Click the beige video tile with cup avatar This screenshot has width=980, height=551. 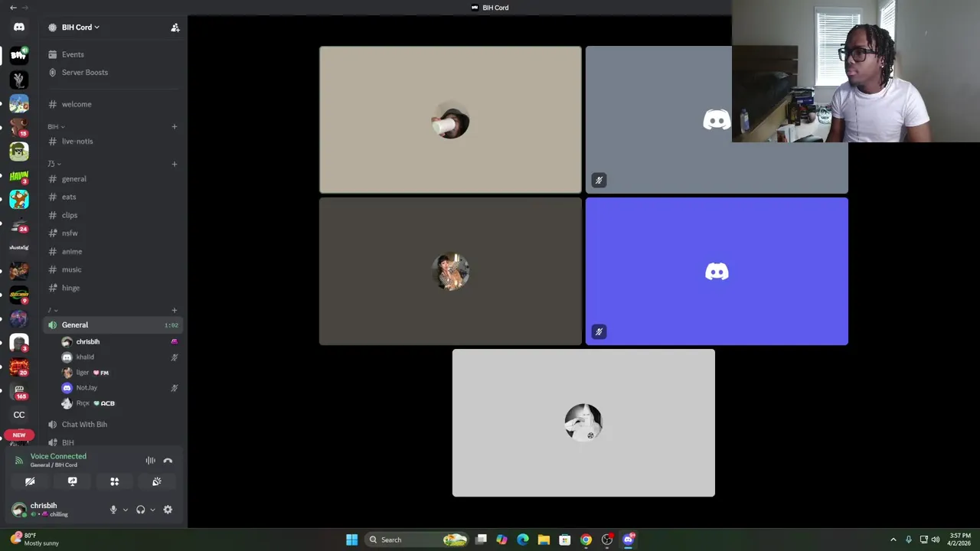coord(450,120)
